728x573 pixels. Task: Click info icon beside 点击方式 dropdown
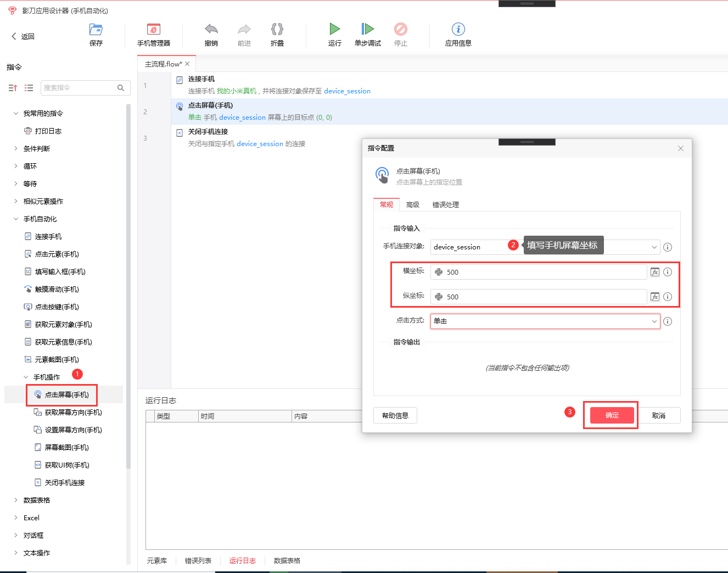[x=668, y=321]
